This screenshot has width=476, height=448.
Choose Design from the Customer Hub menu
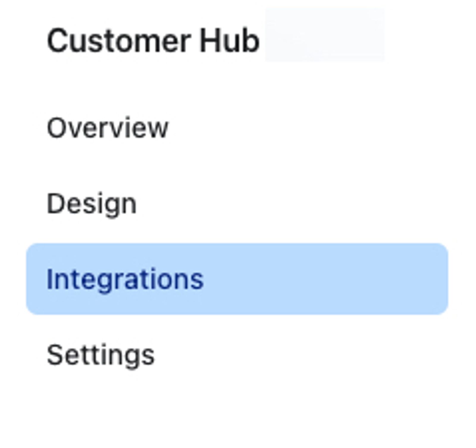92,204
